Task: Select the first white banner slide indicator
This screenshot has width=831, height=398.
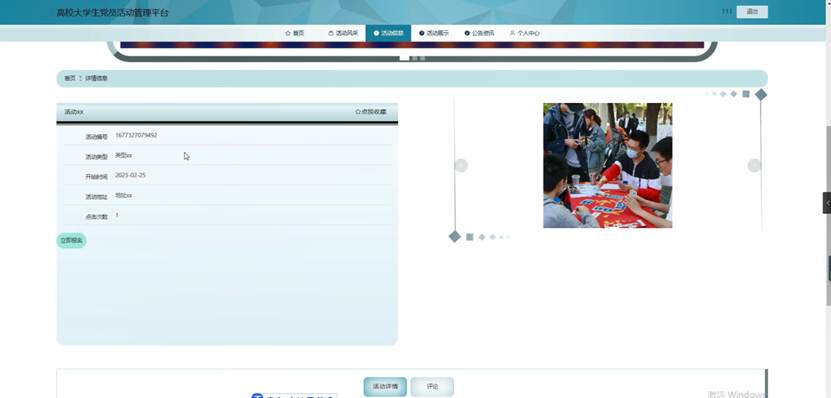Action: pyautogui.click(x=404, y=58)
